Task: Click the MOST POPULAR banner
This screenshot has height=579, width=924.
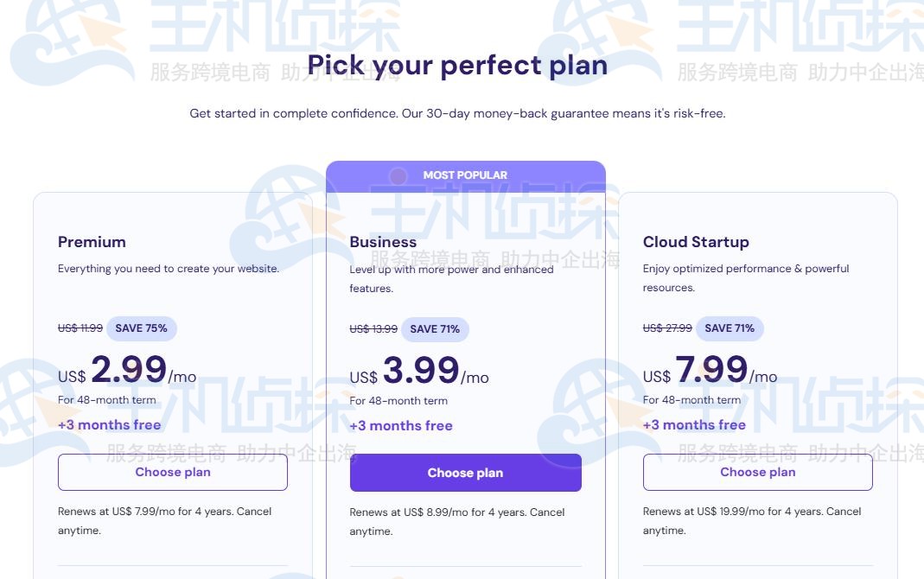Action: [x=465, y=175]
